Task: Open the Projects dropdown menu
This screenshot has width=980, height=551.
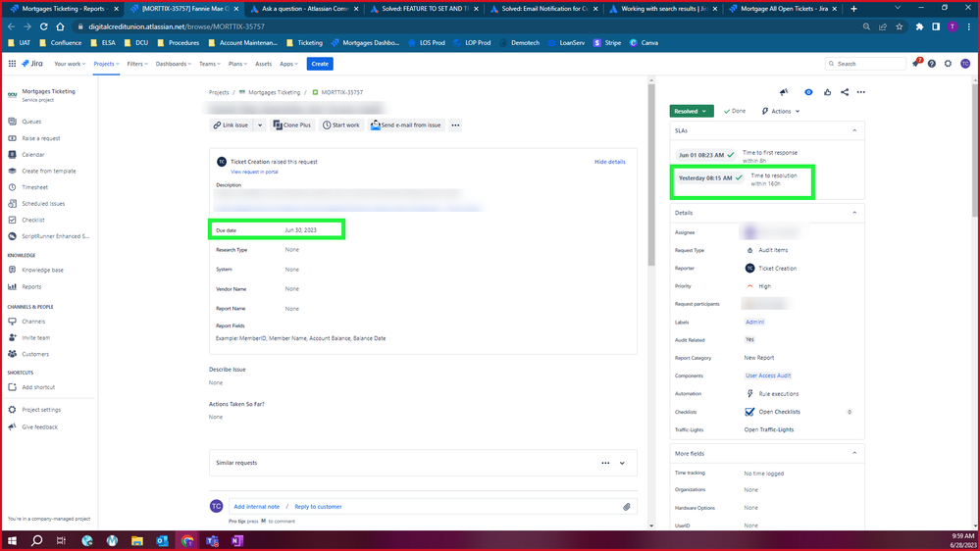Action: pos(106,64)
